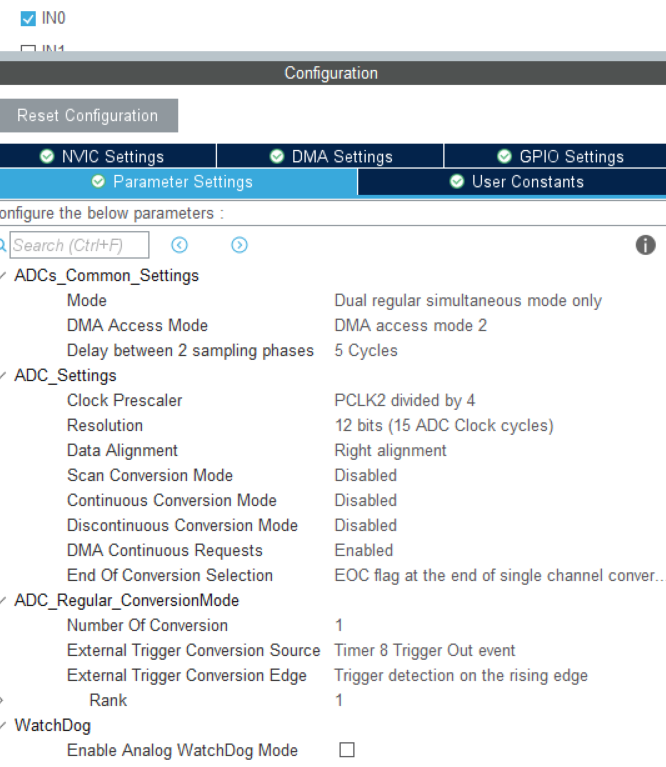Viewport: 666px width, 767px height.
Task: Click the green check icon on NVIC Settings
Action: pos(47,157)
